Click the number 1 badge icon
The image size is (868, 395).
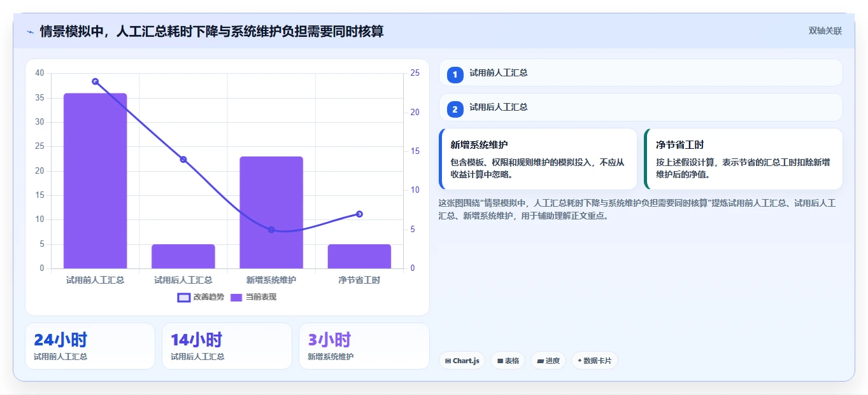pyautogui.click(x=455, y=75)
